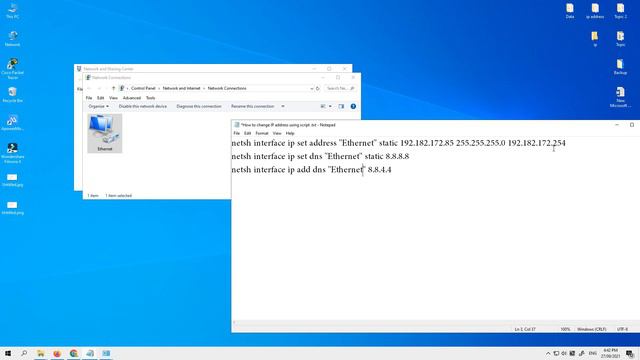
Task: Click the Ln, Col indicator in Notepad status bar
Action: click(x=525, y=329)
